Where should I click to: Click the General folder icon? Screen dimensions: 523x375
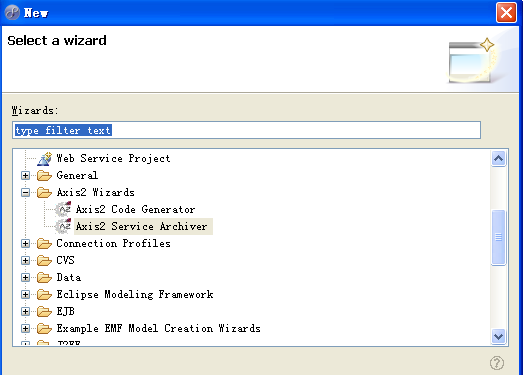[x=44, y=175]
